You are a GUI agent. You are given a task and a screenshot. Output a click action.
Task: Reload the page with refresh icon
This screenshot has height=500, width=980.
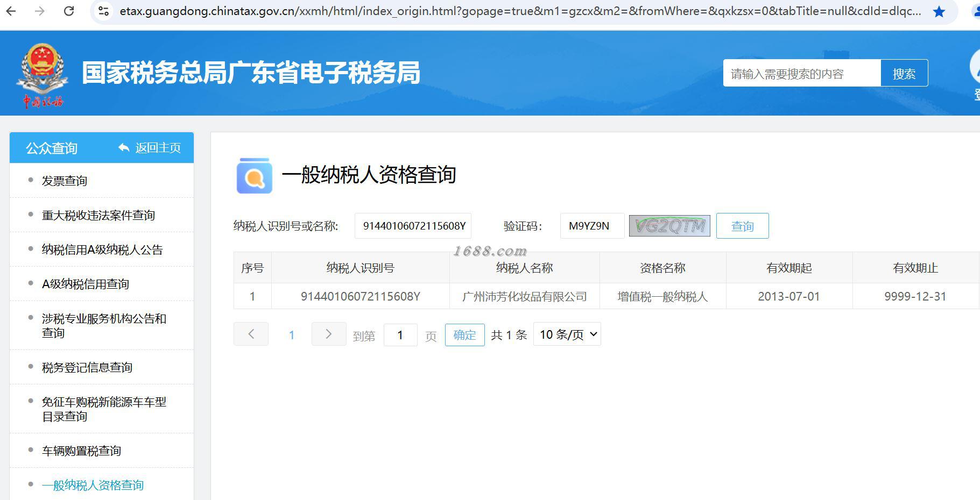pyautogui.click(x=69, y=11)
